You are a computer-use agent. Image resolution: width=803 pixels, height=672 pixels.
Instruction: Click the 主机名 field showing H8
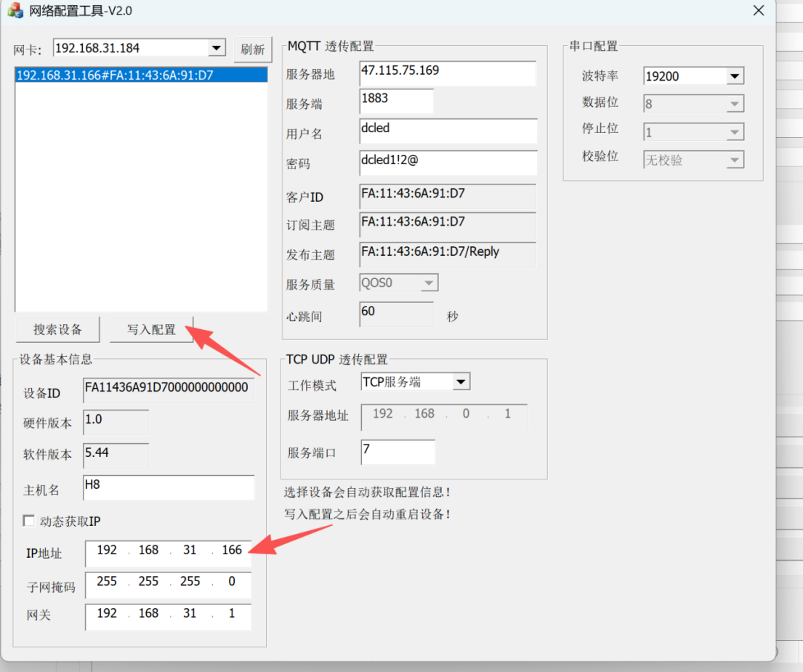(x=169, y=487)
